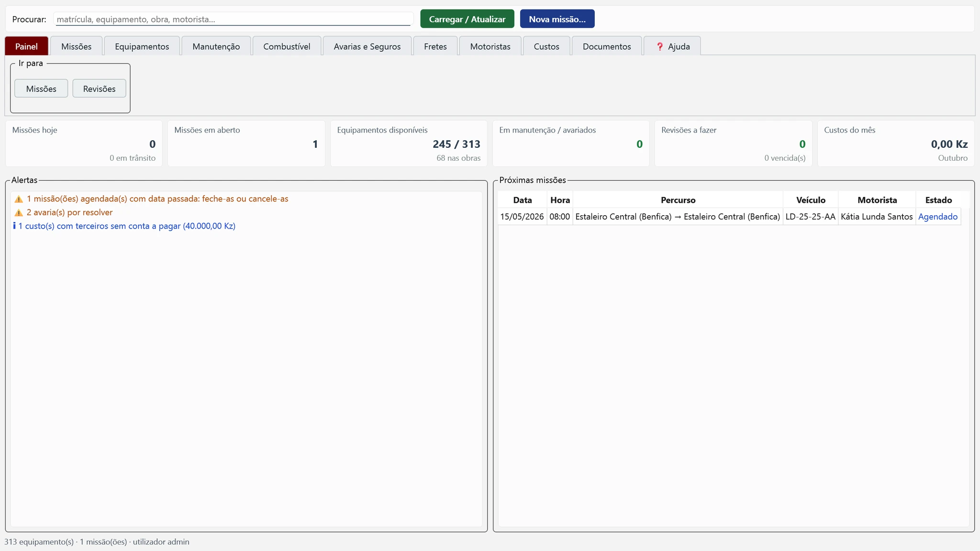This screenshot has height=551, width=980.
Task: Focus the Procurar search field
Action: coord(234,19)
